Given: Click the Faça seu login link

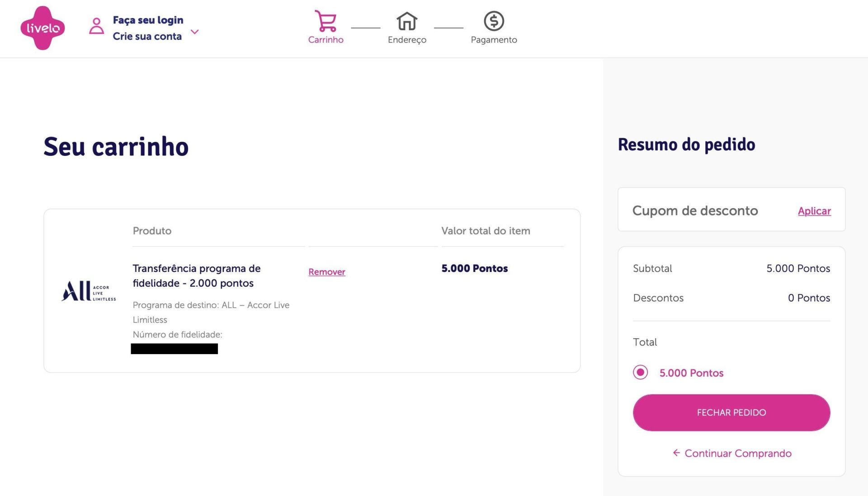Looking at the screenshot, I should pos(148,20).
